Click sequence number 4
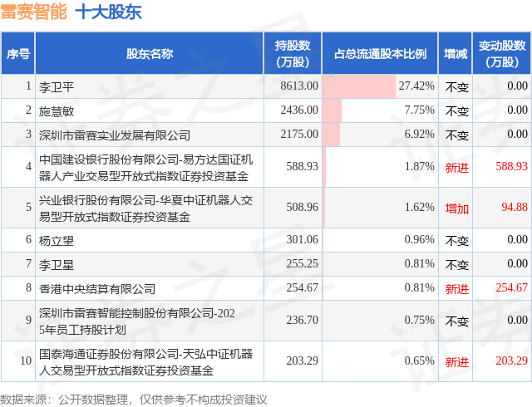Viewport: 532px width, 407px height. coord(28,166)
